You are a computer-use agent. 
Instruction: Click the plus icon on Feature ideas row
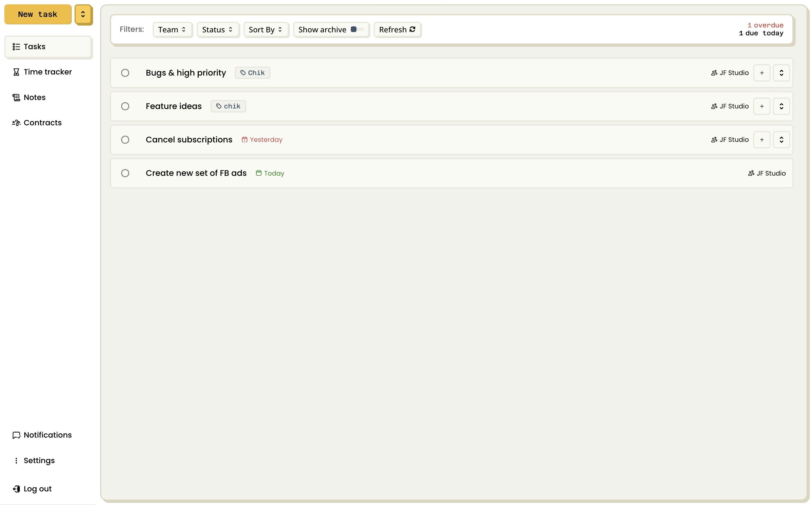[761, 106]
